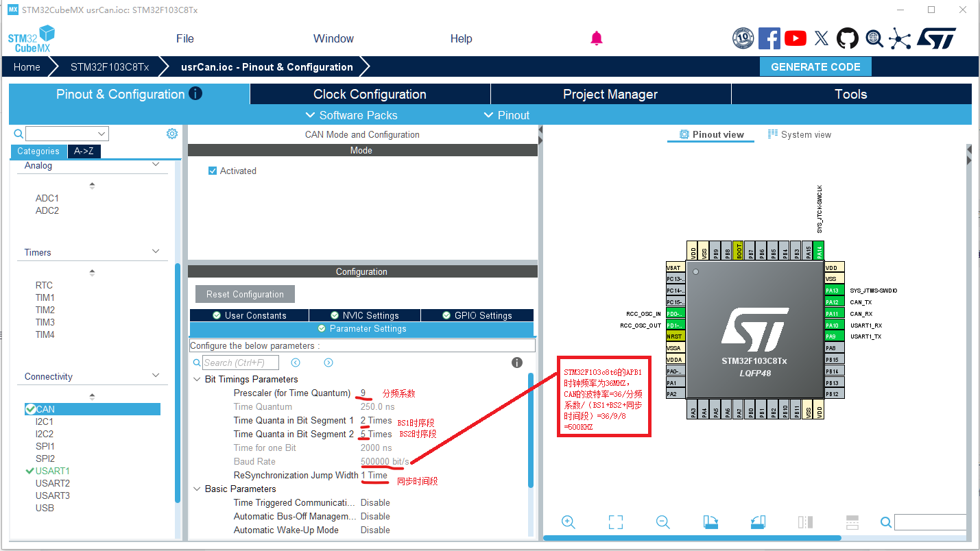Open the Software Packs dropdown
This screenshot has height=551, width=980.
(351, 115)
